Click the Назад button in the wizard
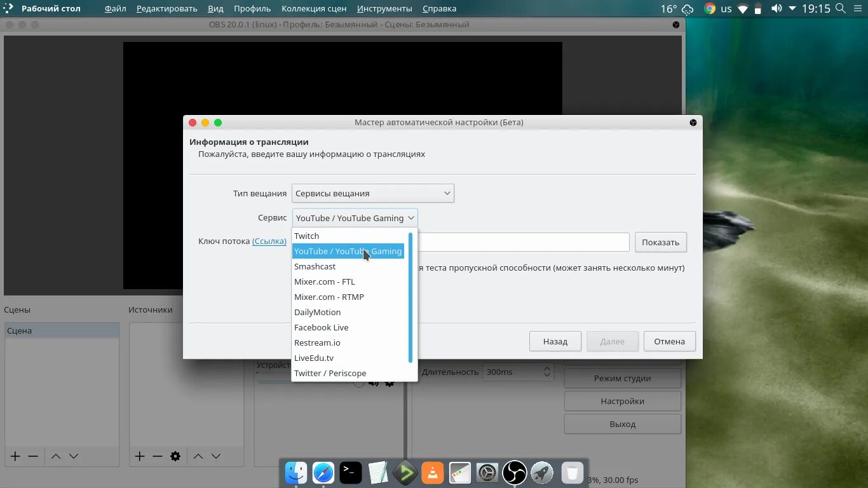The image size is (868, 488). coord(555,341)
